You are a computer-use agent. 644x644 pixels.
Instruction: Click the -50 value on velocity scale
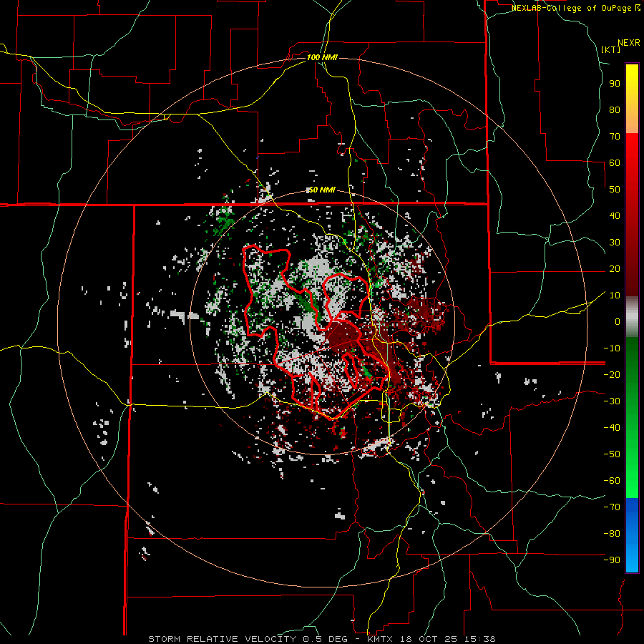[612, 454]
